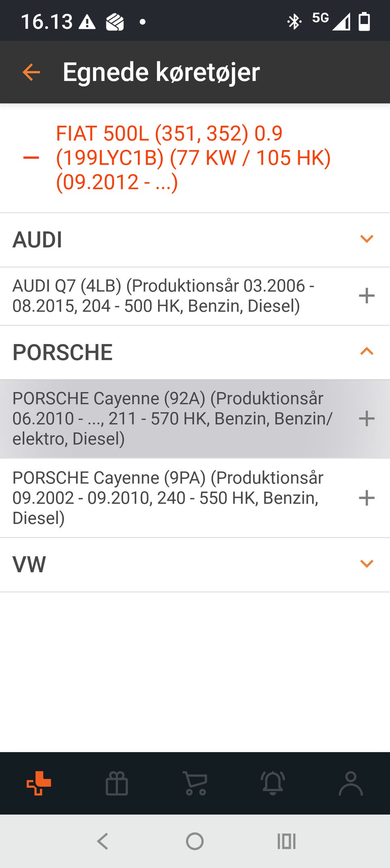Collapse the PORSCHE section chevron
Image resolution: width=390 pixels, height=868 pixels.
tap(366, 351)
